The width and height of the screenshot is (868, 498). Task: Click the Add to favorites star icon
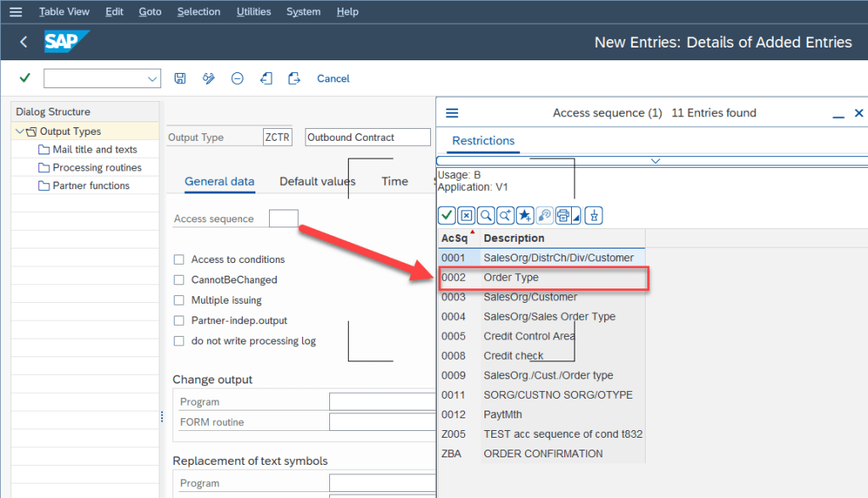coord(525,215)
